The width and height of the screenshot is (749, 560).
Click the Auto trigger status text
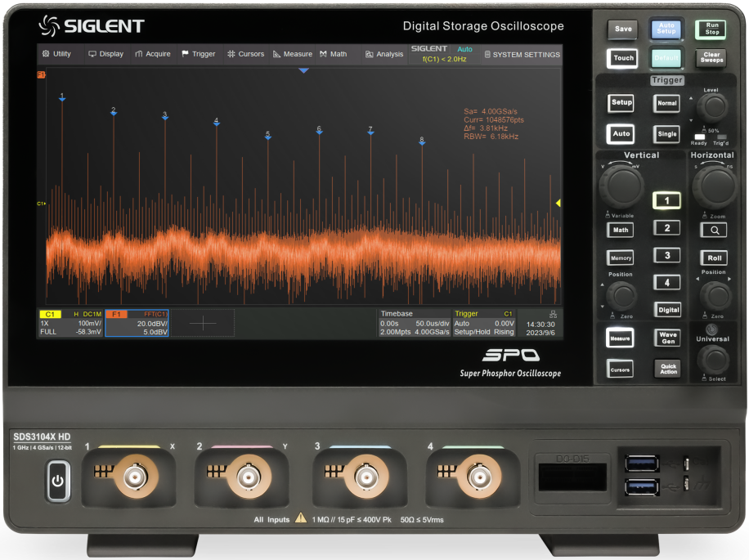tap(464, 49)
